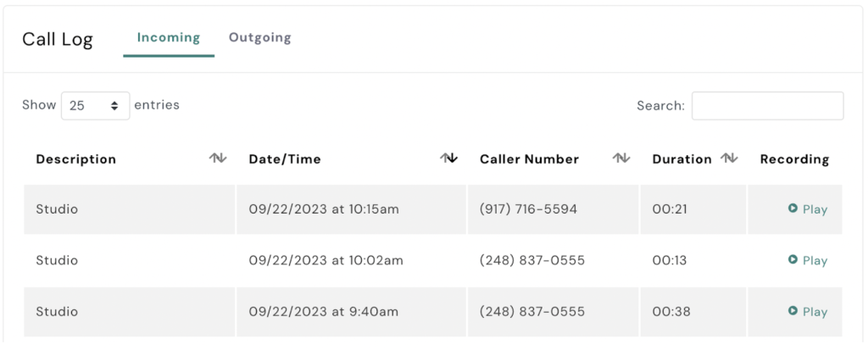868x350 pixels.
Task: Click the Caller Number column header
Action: (529, 159)
